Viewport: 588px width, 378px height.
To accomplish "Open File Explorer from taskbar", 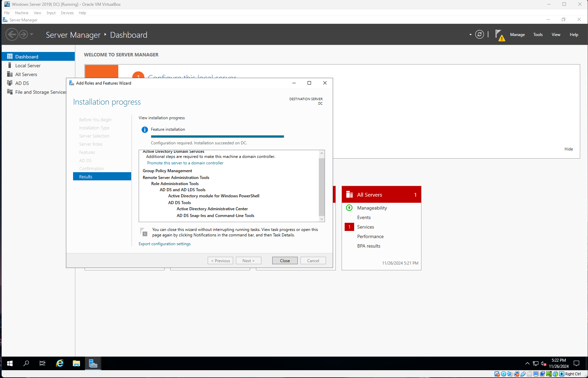I will (76, 363).
